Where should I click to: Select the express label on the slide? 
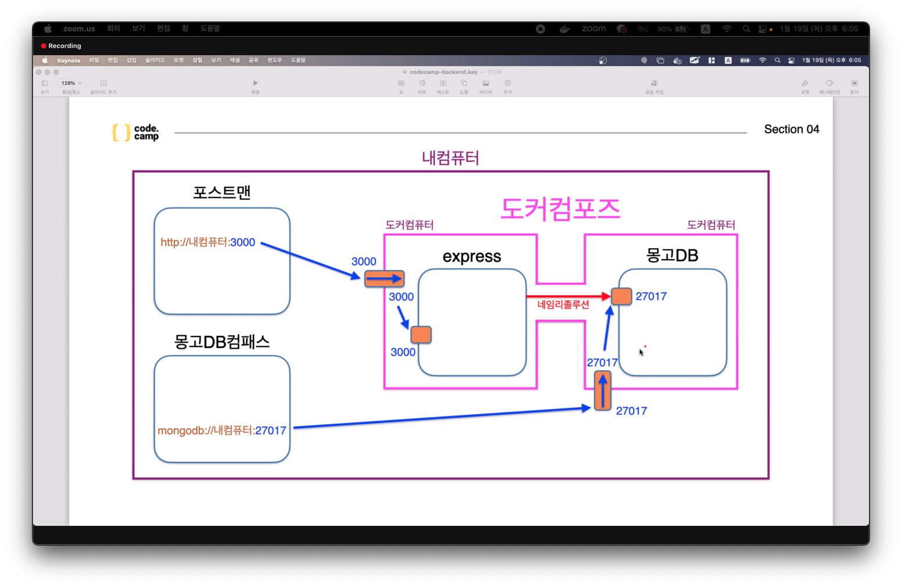(x=472, y=256)
